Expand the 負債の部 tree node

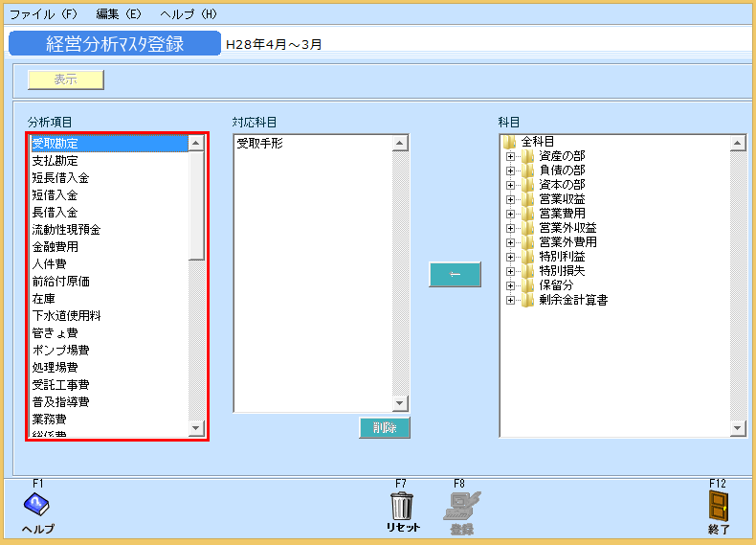pyautogui.click(x=510, y=170)
